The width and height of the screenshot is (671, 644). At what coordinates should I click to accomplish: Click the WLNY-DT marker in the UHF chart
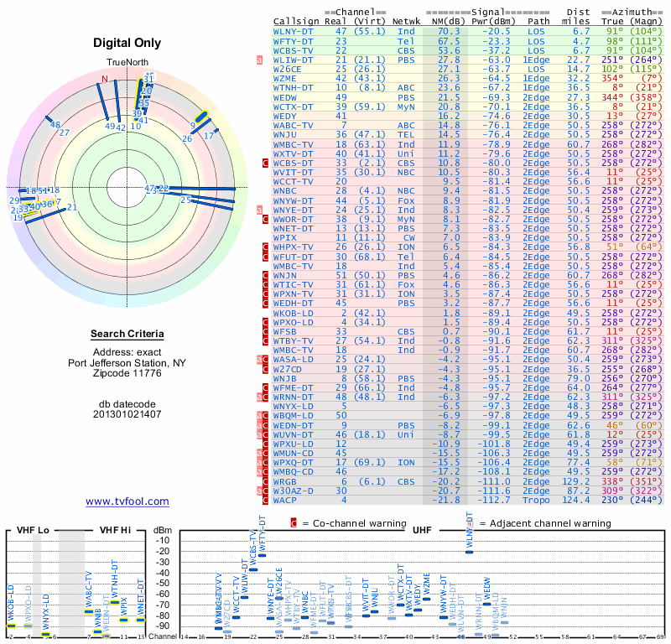tap(469, 552)
